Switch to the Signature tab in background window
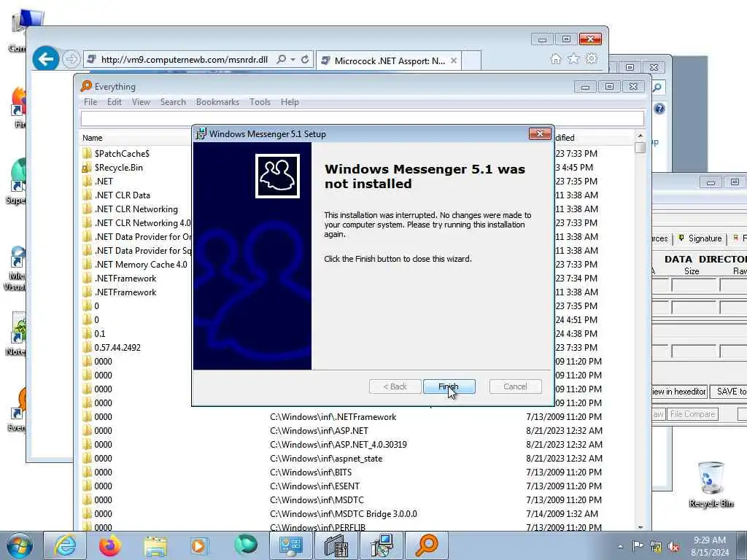The height and width of the screenshot is (560, 747). coord(700,238)
